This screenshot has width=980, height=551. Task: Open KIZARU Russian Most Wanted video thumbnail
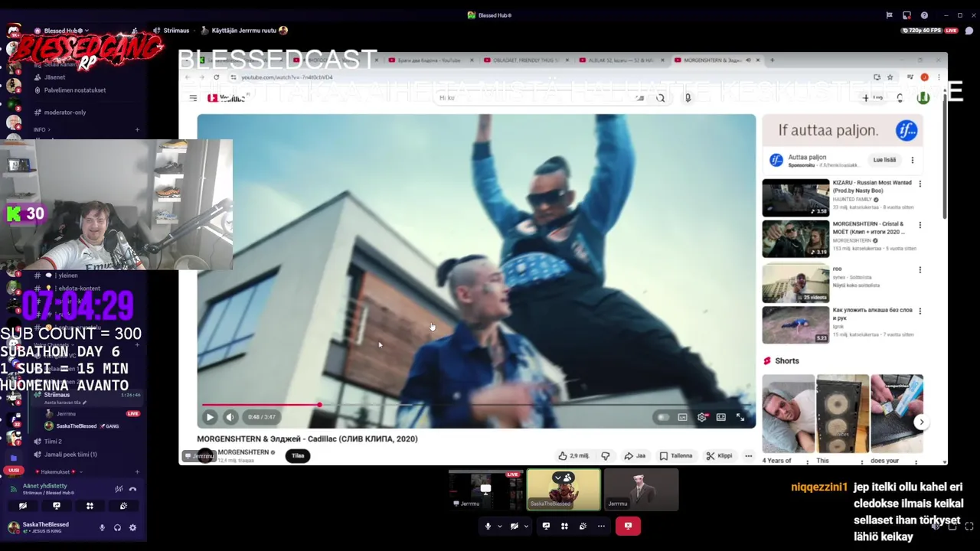coord(795,197)
